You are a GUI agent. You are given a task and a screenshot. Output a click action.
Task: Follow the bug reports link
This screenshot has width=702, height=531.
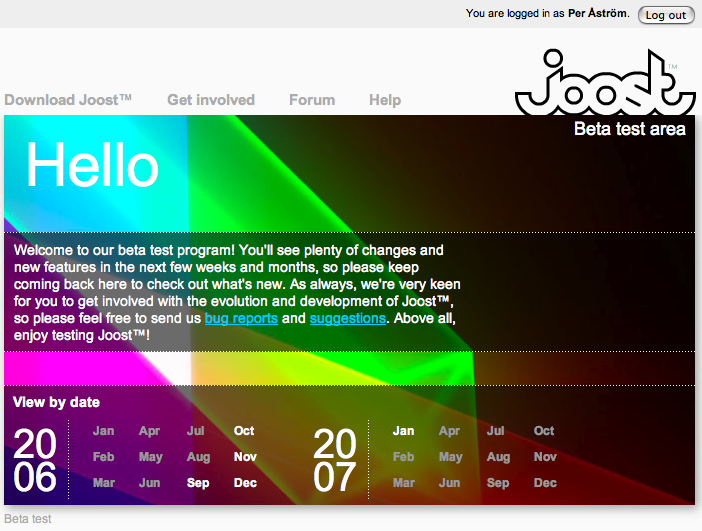pyautogui.click(x=241, y=318)
